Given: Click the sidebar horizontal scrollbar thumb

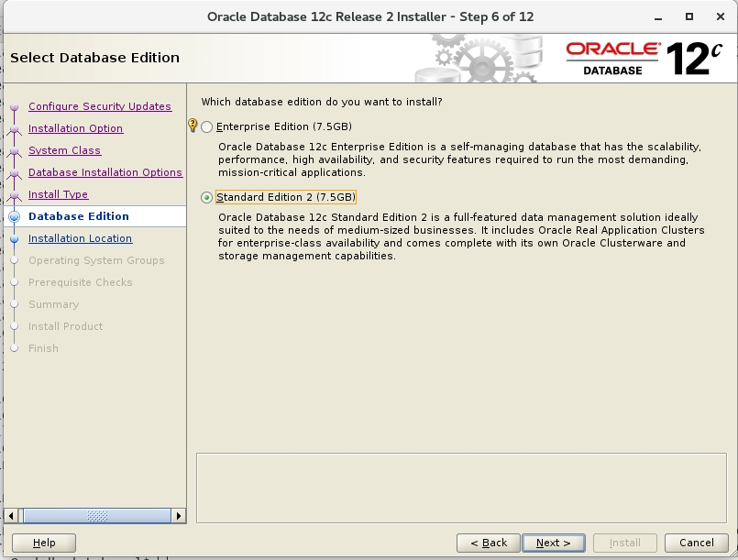Looking at the screenshot, I should [97, 516].
